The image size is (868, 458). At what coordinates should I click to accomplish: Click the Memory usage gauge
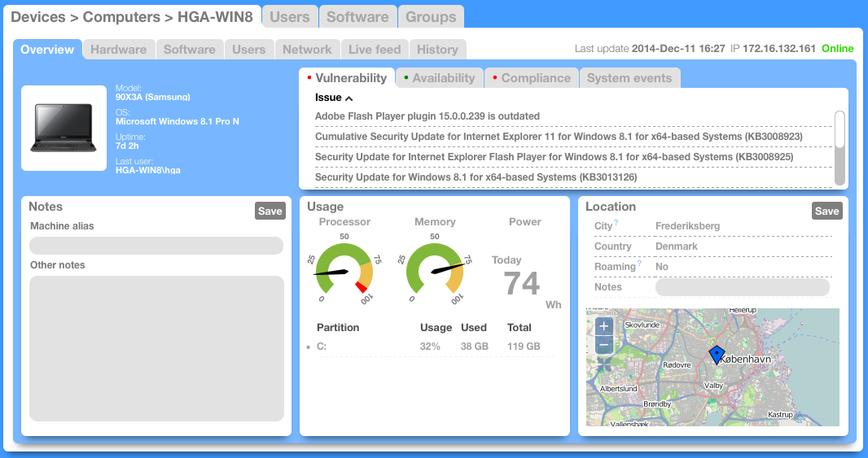point(434,270)
